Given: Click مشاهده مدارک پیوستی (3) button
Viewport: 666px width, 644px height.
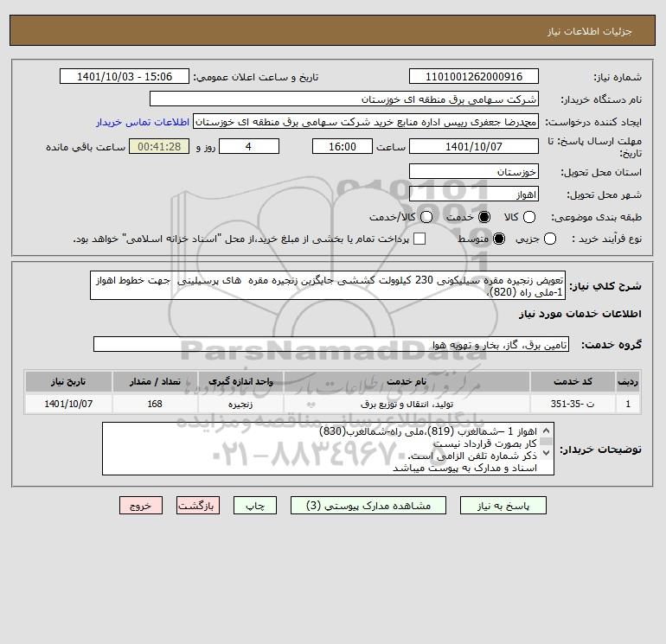Looking at the screenshot, I should [x=368, y=506].
